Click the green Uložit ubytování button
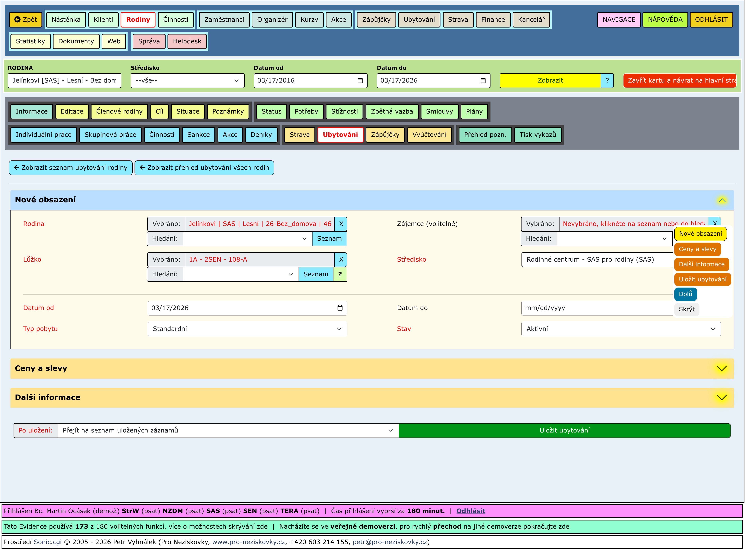This screenshot has height=560, width=746. click(x=564, y=431)
